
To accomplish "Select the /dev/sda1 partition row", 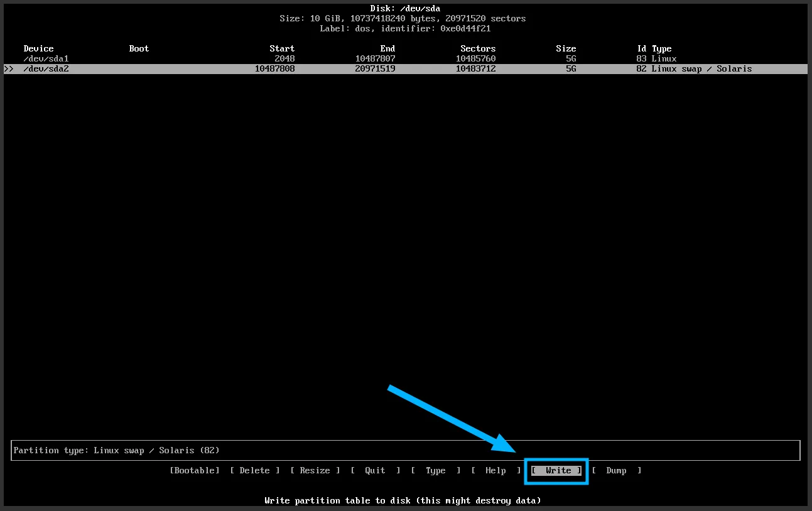I will [46, 58].
